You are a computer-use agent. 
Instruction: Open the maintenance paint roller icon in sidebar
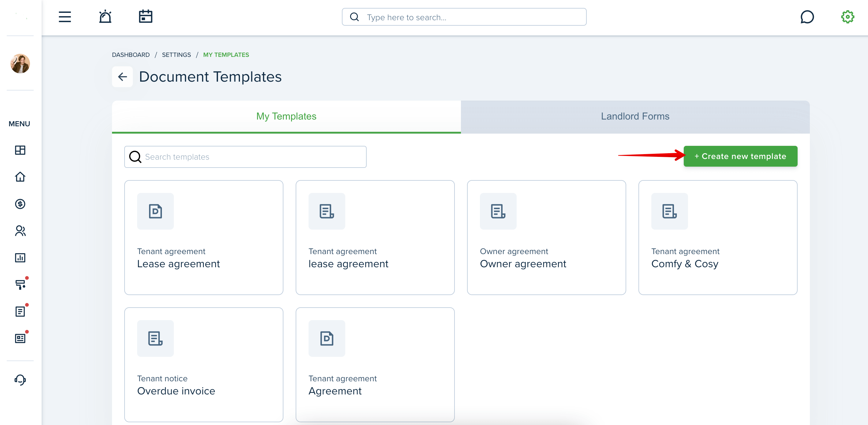click(20, 285)
